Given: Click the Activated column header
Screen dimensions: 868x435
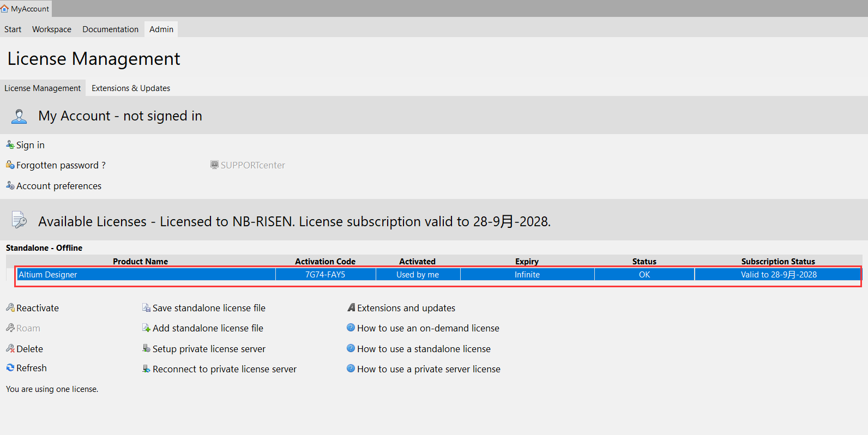Looking at the screenshot, I should pos(417,262).
